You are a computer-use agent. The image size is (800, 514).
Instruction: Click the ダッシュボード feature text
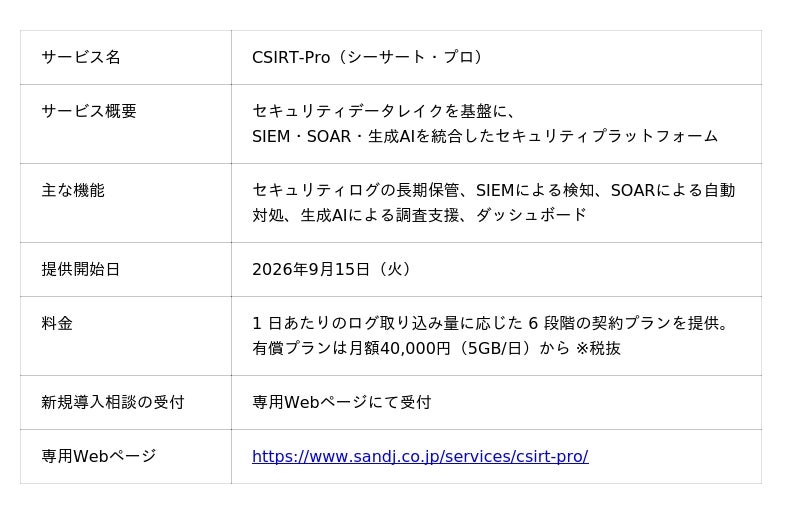(532, 215)
